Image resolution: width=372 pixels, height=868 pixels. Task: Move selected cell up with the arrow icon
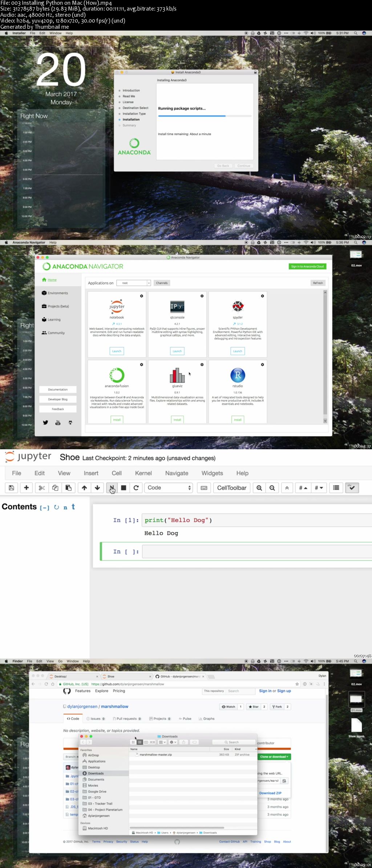[84, 488]
